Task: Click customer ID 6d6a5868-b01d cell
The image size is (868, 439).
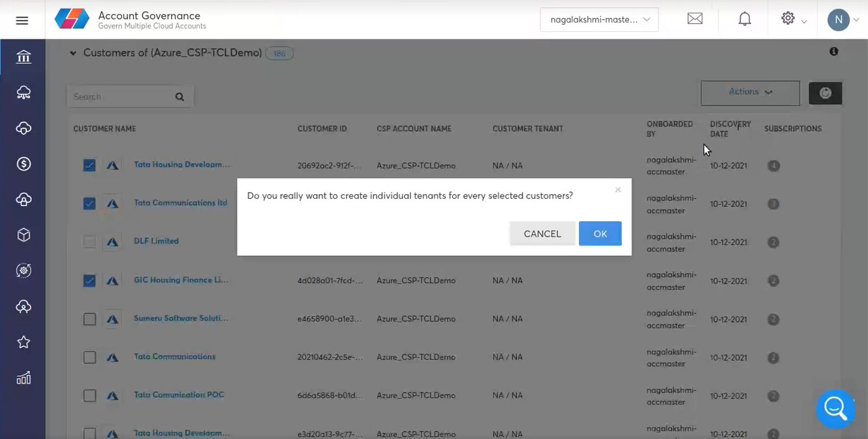Action: pyautogui.click(x=330, y=395)
